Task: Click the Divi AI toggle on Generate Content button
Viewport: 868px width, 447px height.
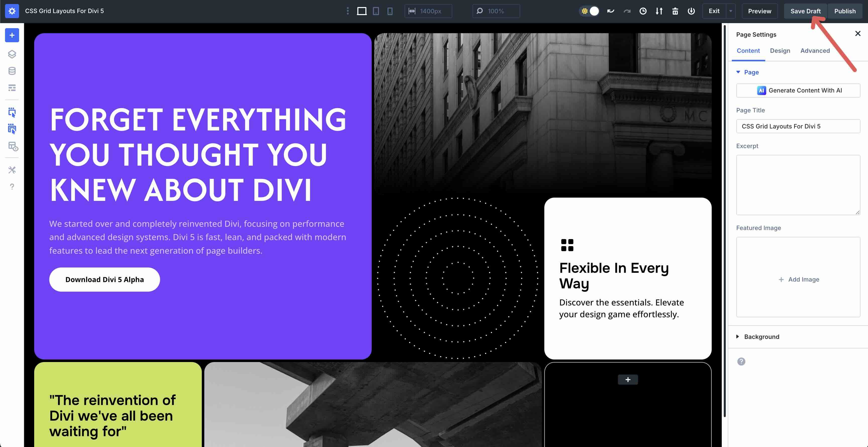Action: coord(761,90)
